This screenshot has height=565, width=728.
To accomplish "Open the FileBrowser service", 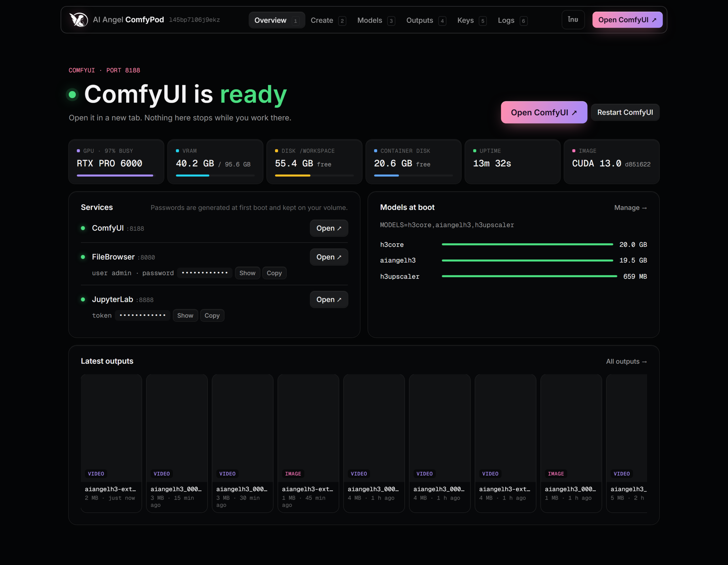I will coord(329,257).
